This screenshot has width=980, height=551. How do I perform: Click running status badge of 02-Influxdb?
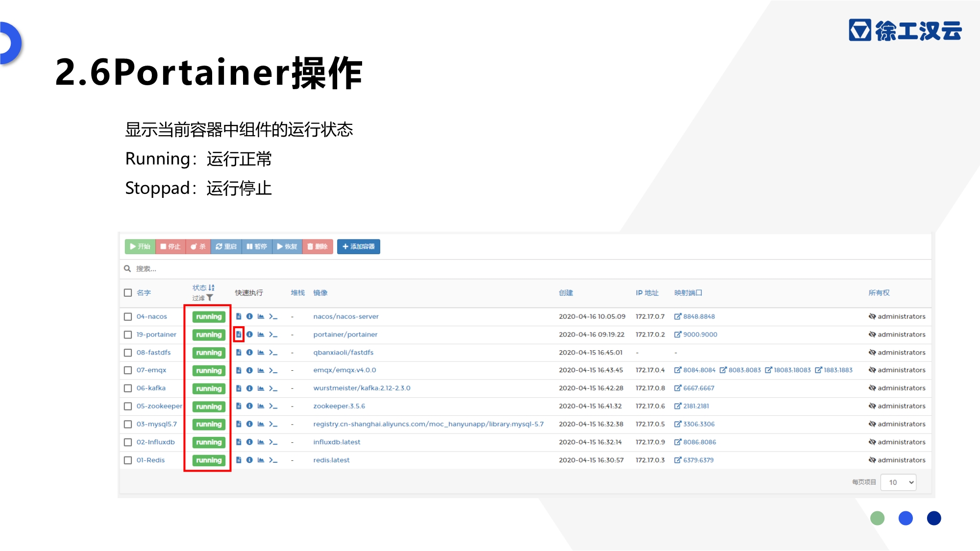pyautogui.click(x=209, y=442)
